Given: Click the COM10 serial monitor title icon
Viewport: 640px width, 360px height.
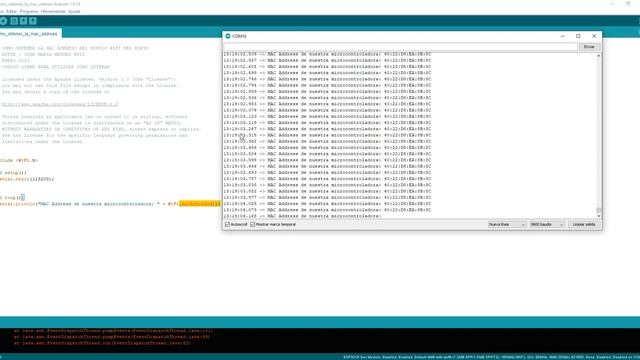Looking at the screenshot, I should coord(228,36).
